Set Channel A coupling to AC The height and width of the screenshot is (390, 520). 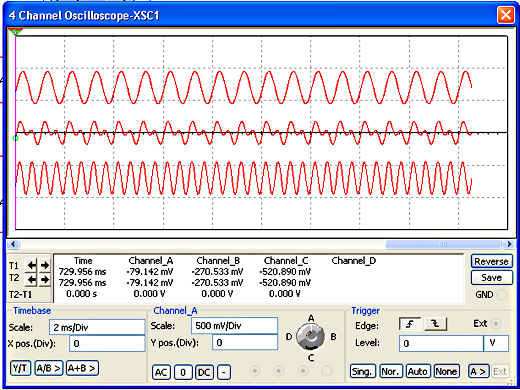[161, 372]
